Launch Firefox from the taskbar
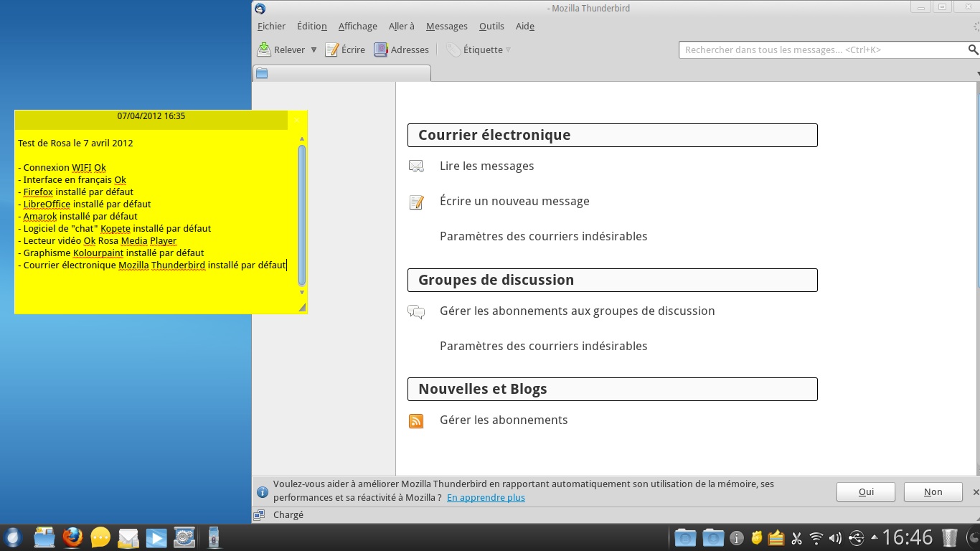980x551 pixels. [x=72, y=537]
